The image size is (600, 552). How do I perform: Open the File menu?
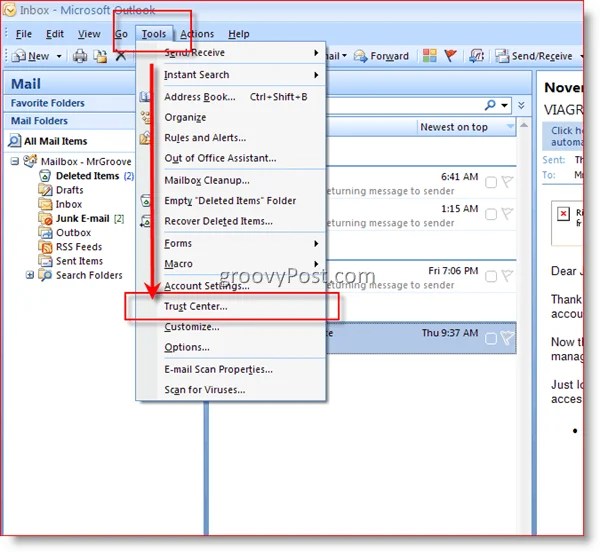coord(23,34)
